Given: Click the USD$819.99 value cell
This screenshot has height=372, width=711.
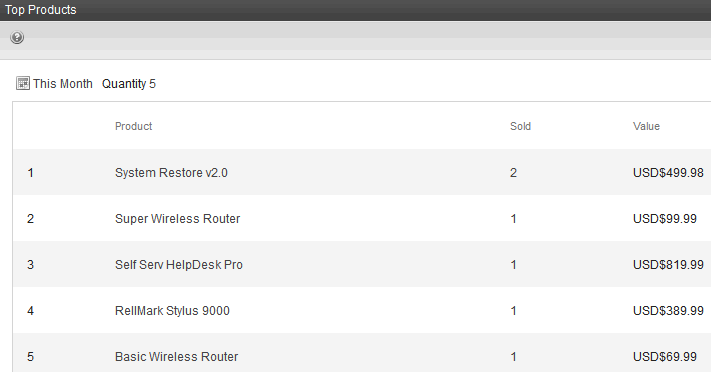Looking at the screenshot, I should 668,264.
